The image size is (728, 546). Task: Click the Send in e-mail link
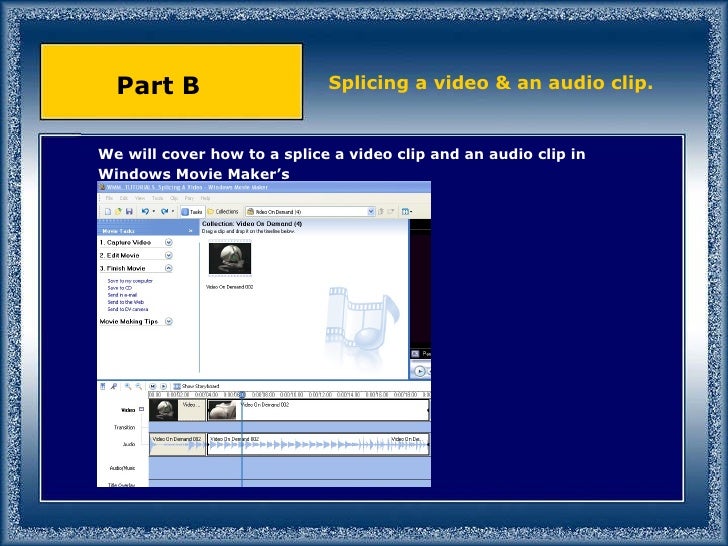pos(122,295)
